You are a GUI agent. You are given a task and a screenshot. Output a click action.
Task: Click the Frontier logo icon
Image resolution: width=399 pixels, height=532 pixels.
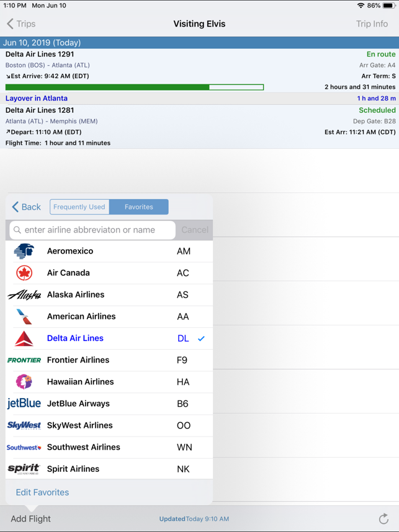[x=24, y=360]
